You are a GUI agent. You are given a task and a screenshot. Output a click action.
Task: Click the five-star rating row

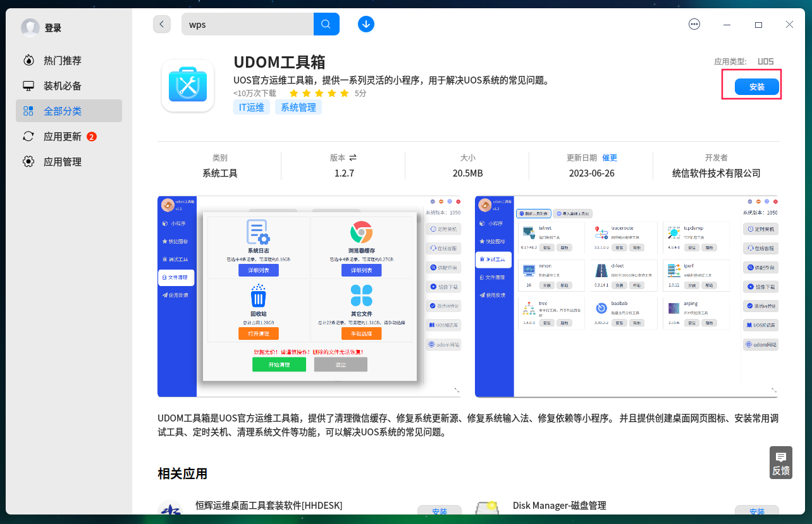coord(319,92)
